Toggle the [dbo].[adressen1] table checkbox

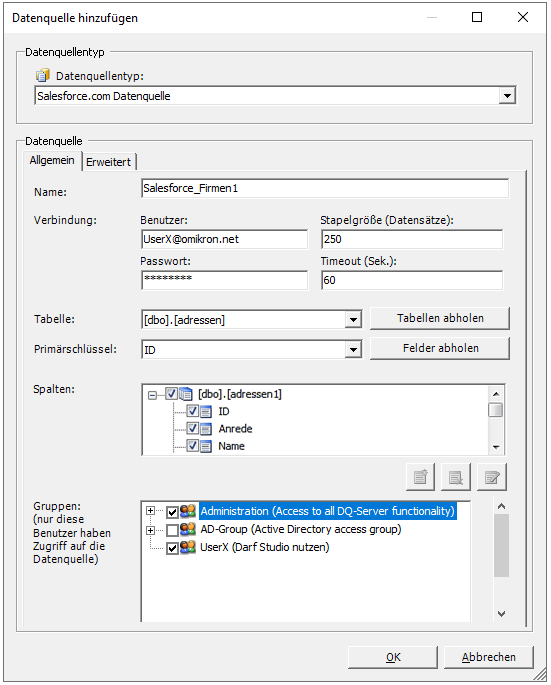[x=172, y=394]
